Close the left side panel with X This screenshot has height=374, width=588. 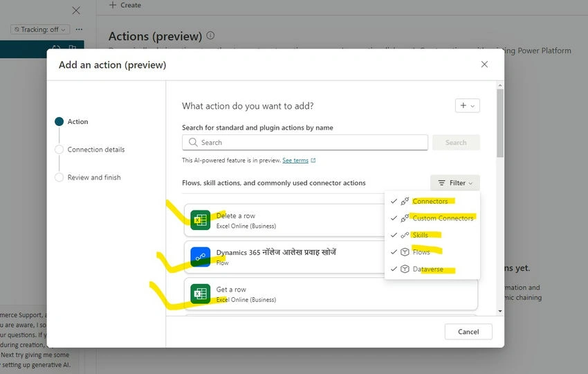[x=76, y=10]
